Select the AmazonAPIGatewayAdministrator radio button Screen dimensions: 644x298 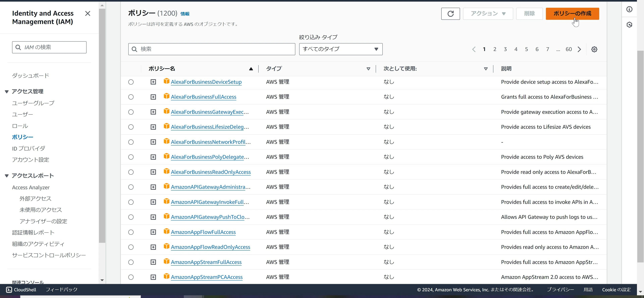point(131,187)
